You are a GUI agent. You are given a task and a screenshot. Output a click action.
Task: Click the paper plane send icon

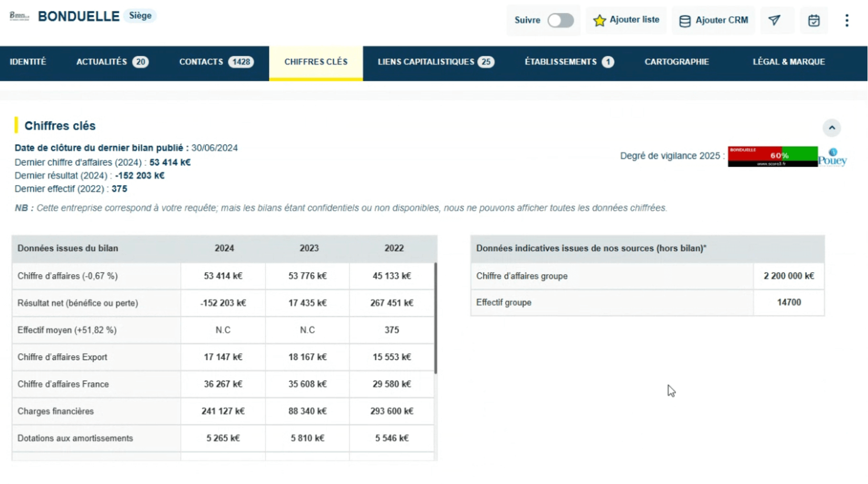click(774, 20)
